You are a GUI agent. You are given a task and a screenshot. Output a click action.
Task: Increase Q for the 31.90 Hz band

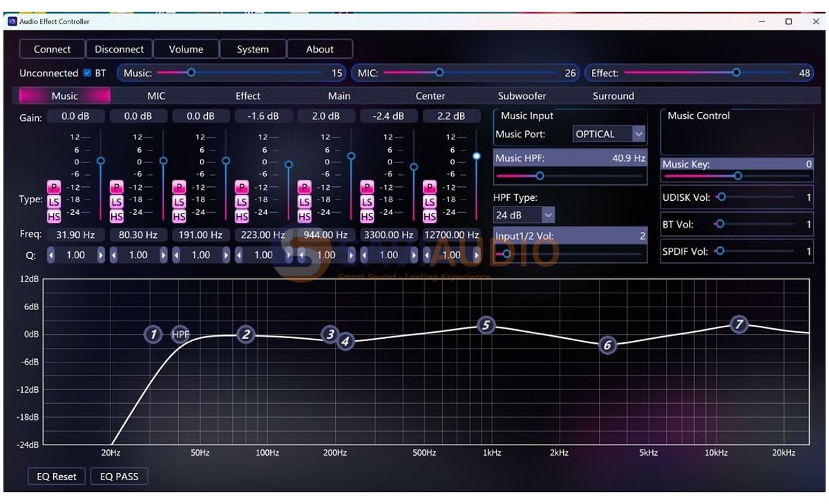tap(101, 255)
